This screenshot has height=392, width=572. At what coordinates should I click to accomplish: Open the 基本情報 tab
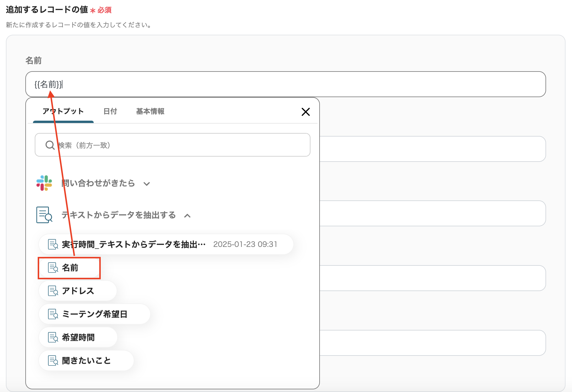point(150,111)
